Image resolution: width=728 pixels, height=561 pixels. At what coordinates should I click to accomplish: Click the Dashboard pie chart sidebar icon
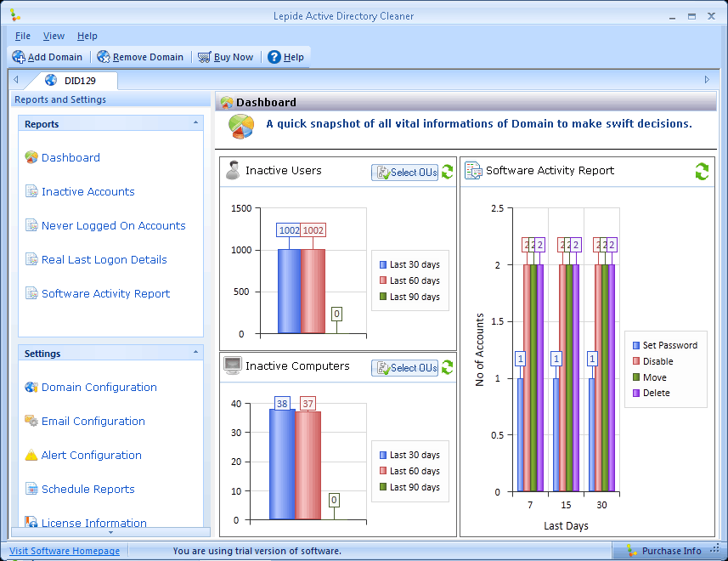pos(31,157)
